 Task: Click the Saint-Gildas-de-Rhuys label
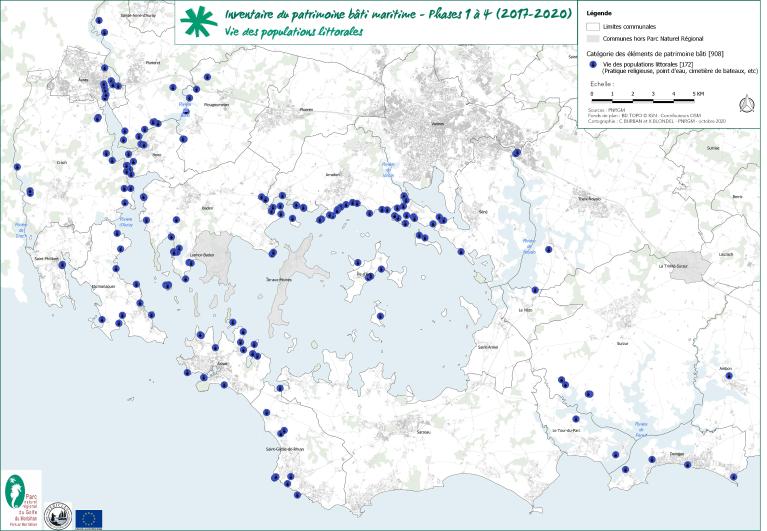(x=282, y=450)
